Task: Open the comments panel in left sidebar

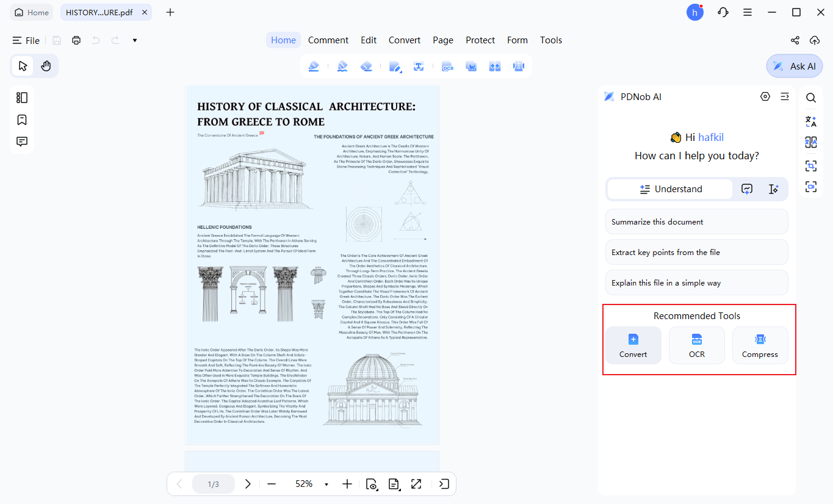Action: coord(22,142)
